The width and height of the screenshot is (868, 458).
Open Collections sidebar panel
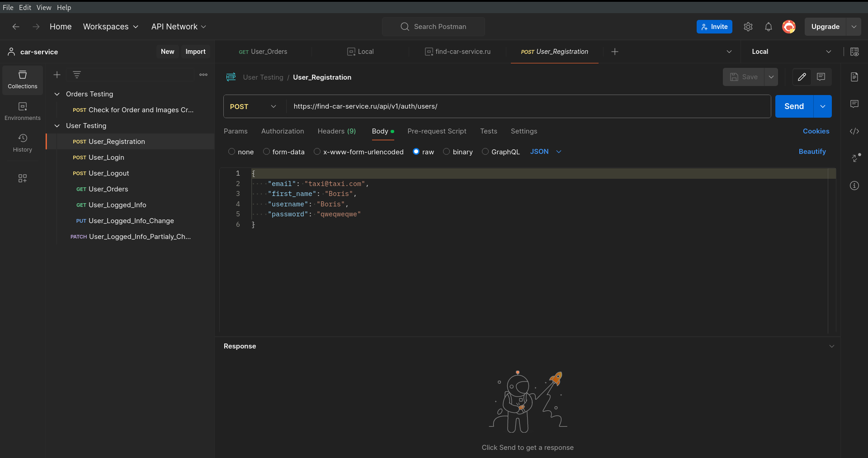click(x=23, y=80)
